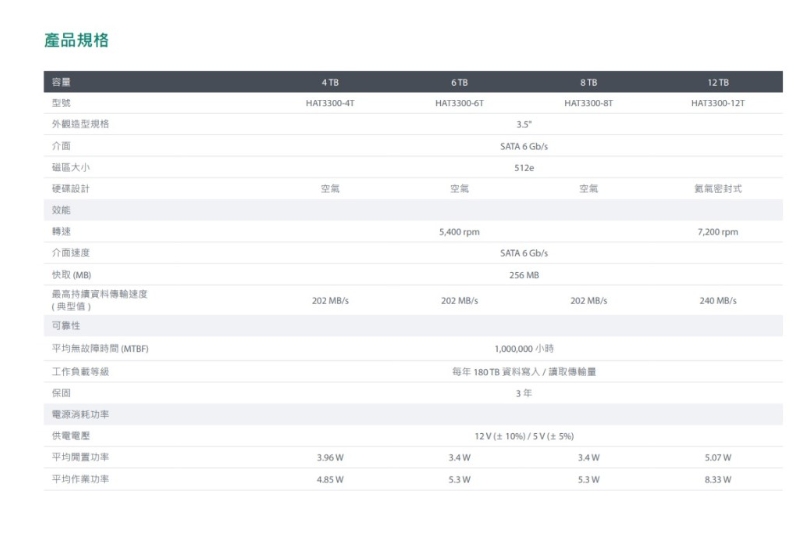The width and height of the screenshot is (802, 555).
Task: Click the 8.33 W operating power value
Action: tap(718, 480)
